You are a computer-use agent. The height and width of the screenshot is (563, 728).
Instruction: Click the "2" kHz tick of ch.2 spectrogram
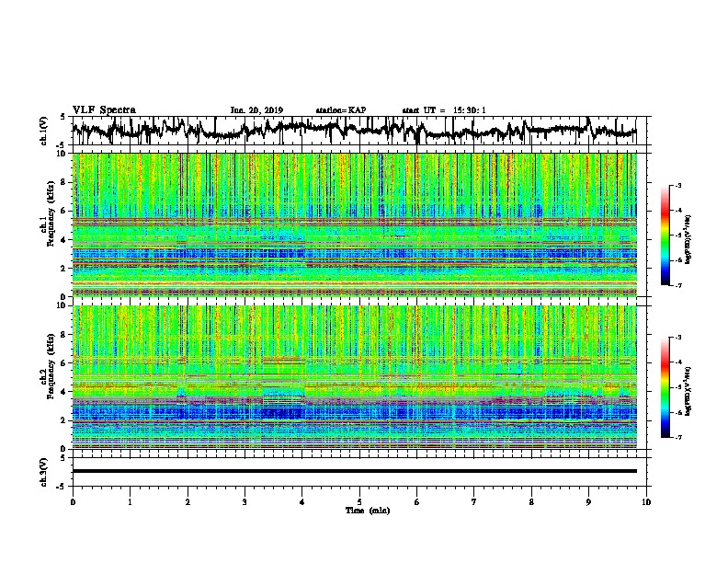pyautogui.click(x=63, y=420)
